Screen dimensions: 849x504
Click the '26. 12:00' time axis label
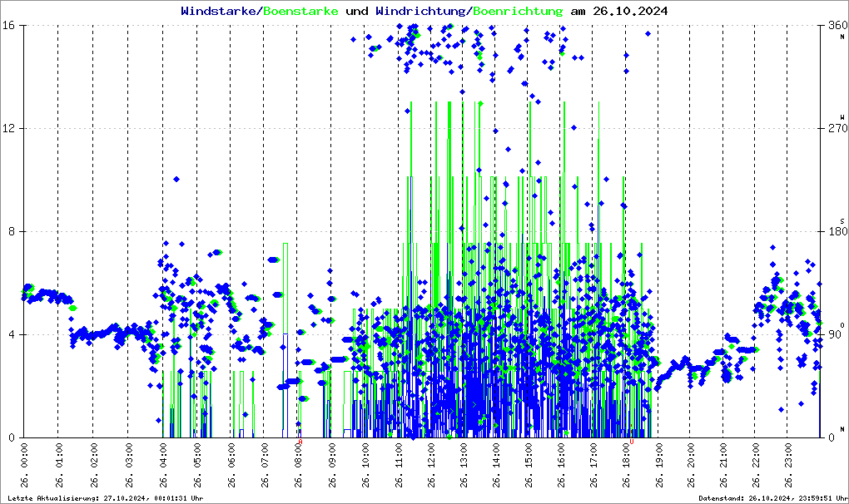point(431,465)
